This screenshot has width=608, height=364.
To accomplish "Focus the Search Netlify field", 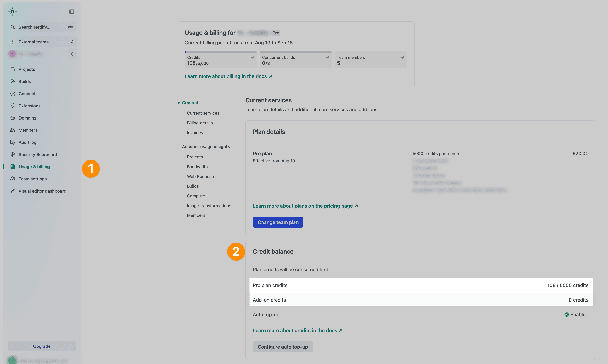I will (42, 27).
